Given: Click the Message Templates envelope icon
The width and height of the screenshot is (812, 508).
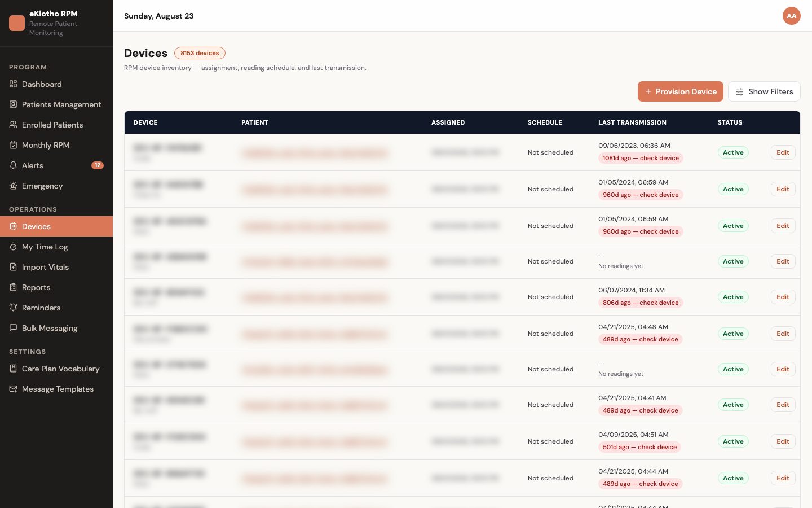Looking at the screenshot, I should (x=13, y=389).
